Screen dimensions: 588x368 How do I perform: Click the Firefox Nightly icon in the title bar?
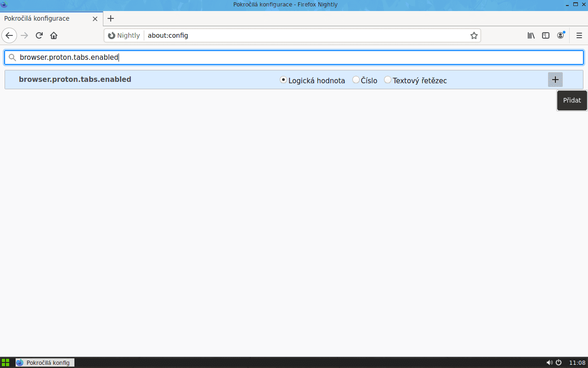4,5
